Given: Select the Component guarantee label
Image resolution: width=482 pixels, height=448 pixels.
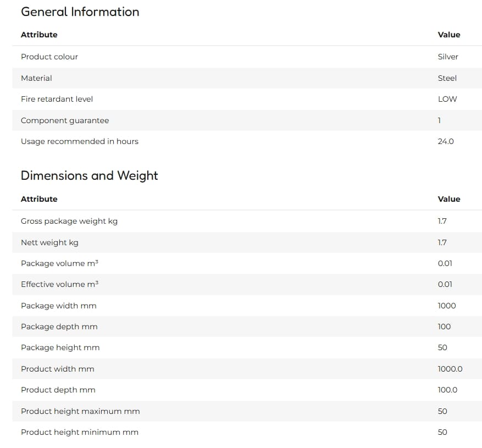Looking at the screenshot, I should tap(65, 120).
